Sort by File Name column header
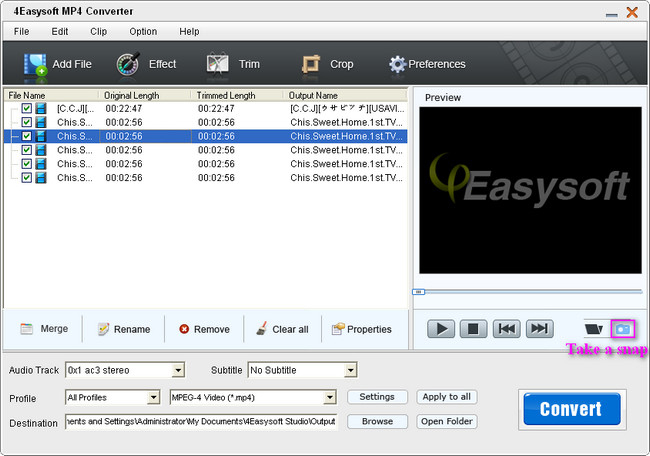 pos(51,95)
